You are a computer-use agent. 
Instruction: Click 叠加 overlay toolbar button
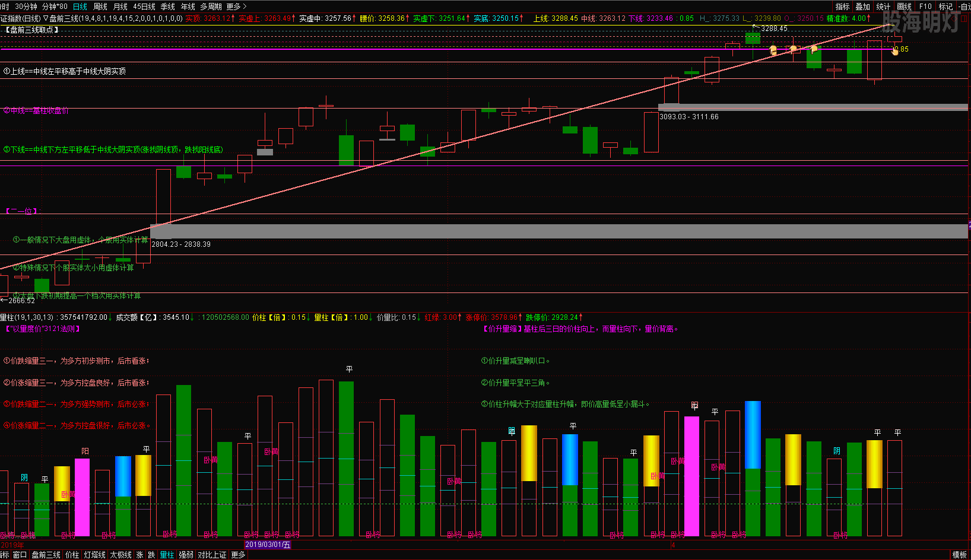tap(863, 7)
